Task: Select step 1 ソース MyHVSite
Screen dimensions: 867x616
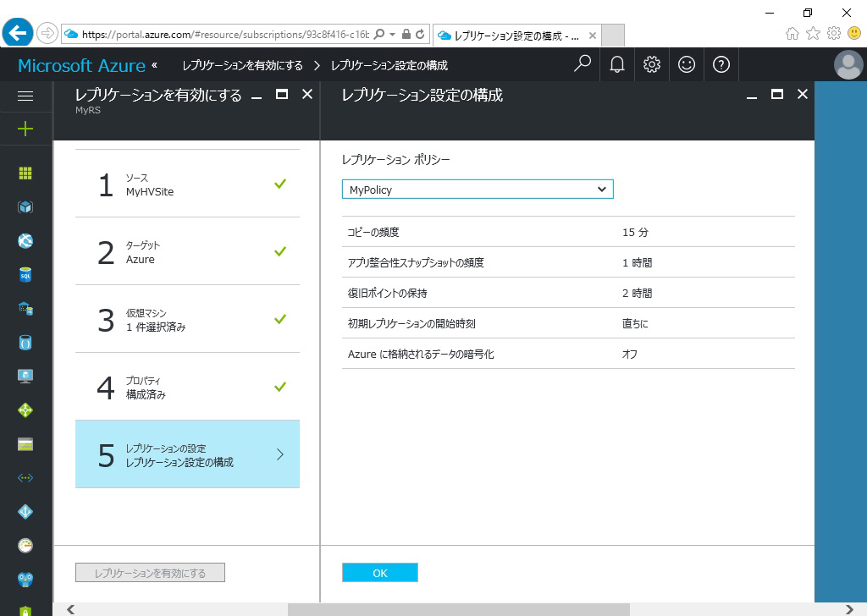Action: click(187, 184)
